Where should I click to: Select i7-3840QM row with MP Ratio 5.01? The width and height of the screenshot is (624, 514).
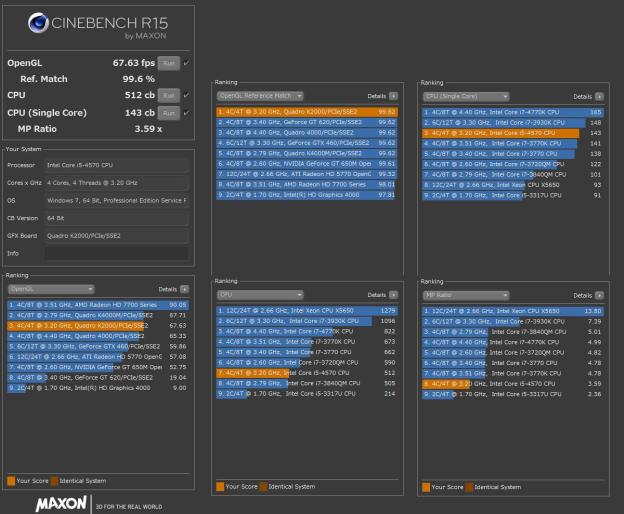[x=513, y=331]
